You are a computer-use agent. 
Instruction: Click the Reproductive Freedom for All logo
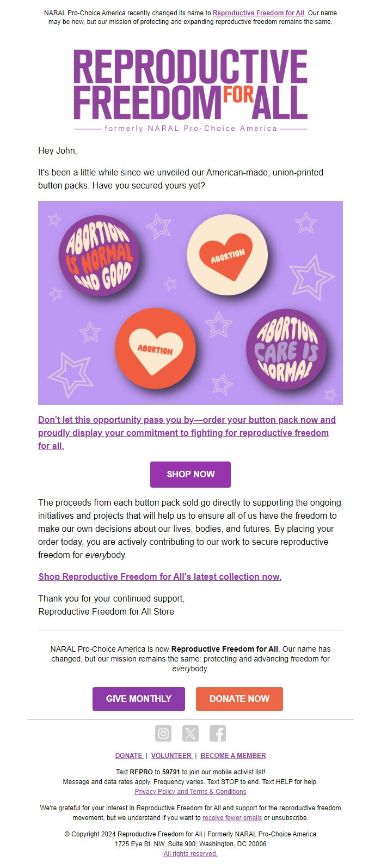click(x=190, y=89)
